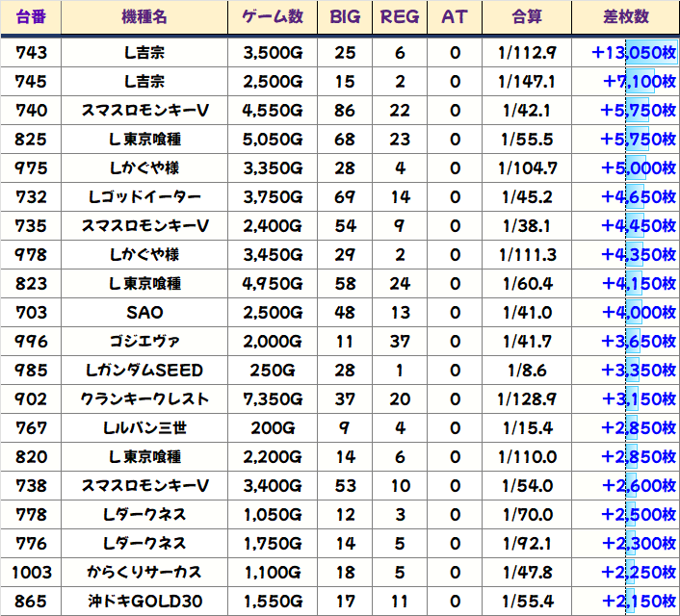Select machine number 825 cell
Viewport: 680px width, 616px height.
pos(31,140)
